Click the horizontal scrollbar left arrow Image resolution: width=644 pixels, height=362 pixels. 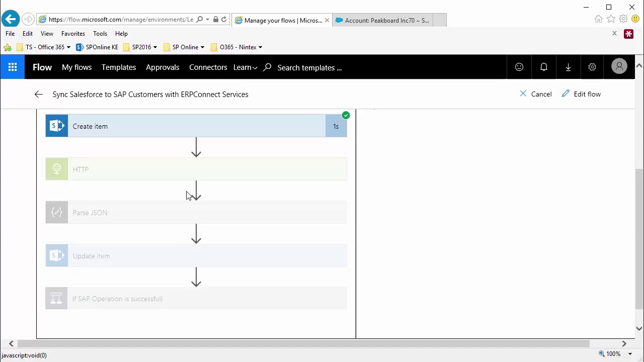tap(11, 344)
